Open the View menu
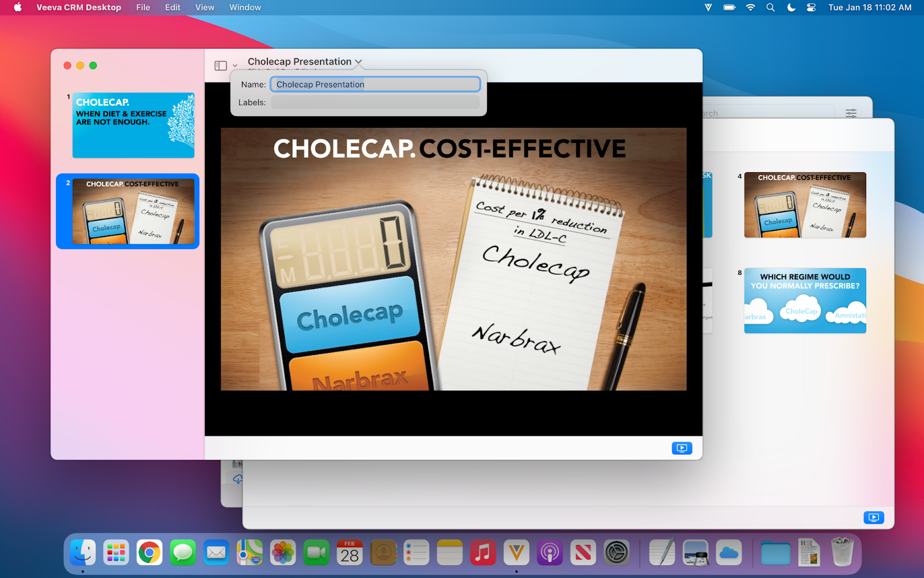The image size is (924, 578). pos(204,8)
